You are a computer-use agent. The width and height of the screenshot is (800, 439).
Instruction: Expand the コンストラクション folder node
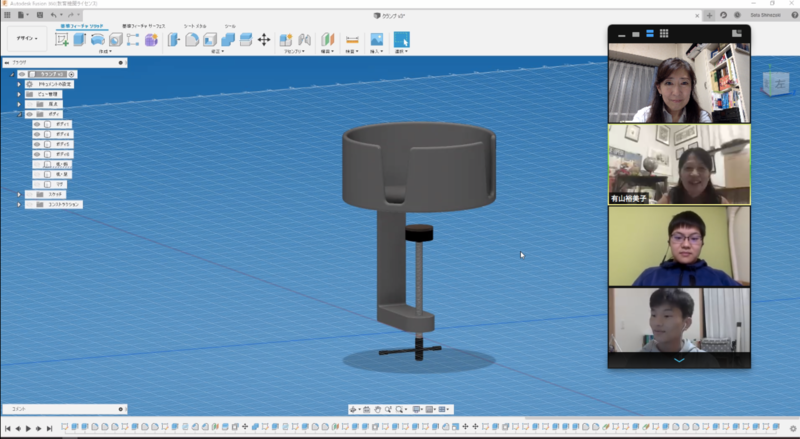point(19,204)
